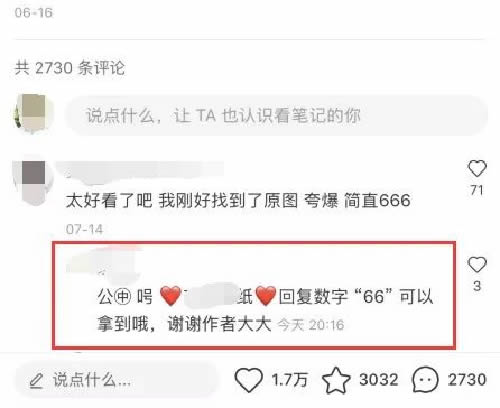Click the comment field with TA placeholder

tap(277, 116)
